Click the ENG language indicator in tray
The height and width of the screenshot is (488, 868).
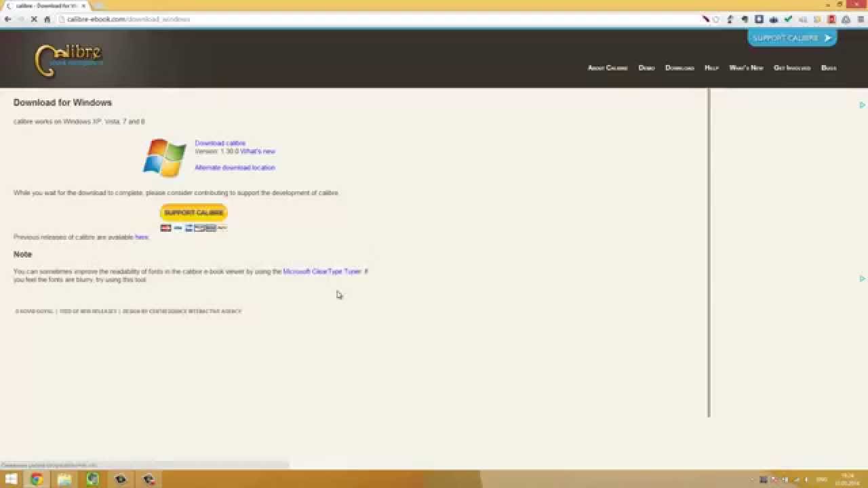point(822,480)
